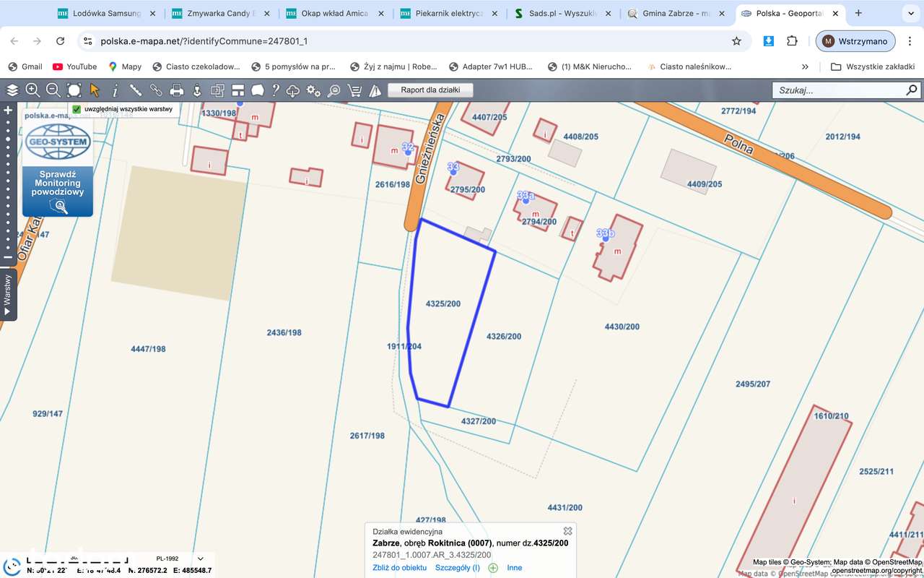Viewport: 924px width, 578px height.
Task: Click the zoom to full extent tool
Action: click(74, 90)
